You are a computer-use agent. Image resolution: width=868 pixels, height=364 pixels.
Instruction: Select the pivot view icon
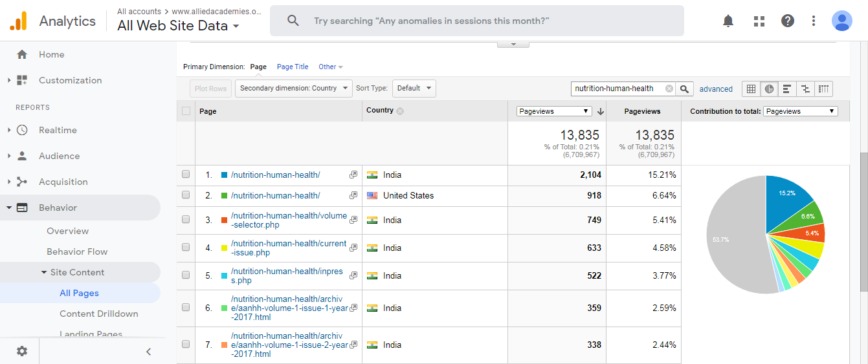(x=823, y=89)
